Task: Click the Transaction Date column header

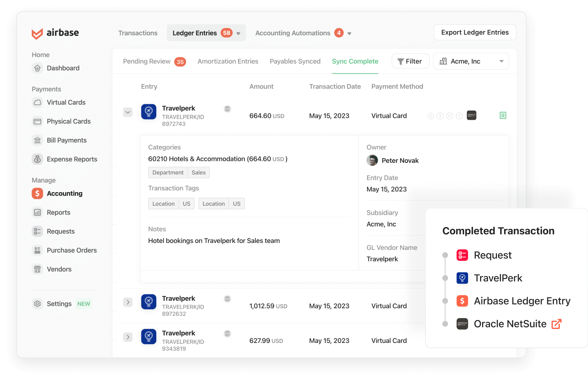Action: (335, 86)
